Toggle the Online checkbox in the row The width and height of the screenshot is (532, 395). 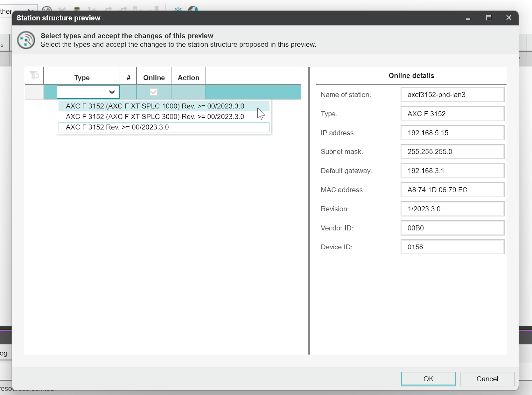pos(154,92)
